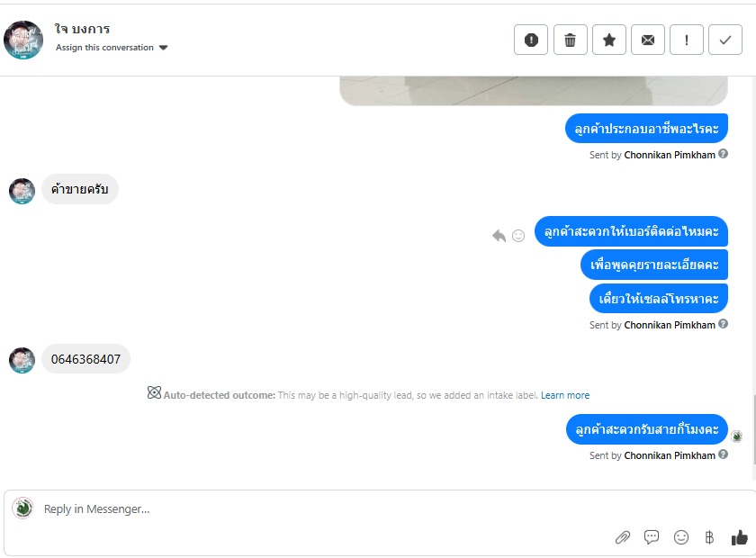Attach a file with paperclip icon
The height and width of the screenshot is (558, 756).
pyautogui.click(x=623, y=537)
